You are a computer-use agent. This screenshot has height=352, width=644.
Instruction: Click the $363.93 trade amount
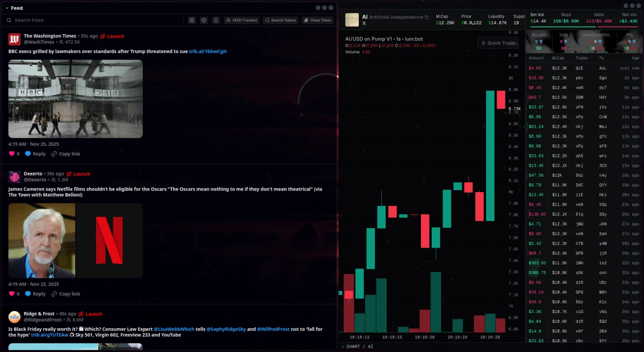(537, 263)
